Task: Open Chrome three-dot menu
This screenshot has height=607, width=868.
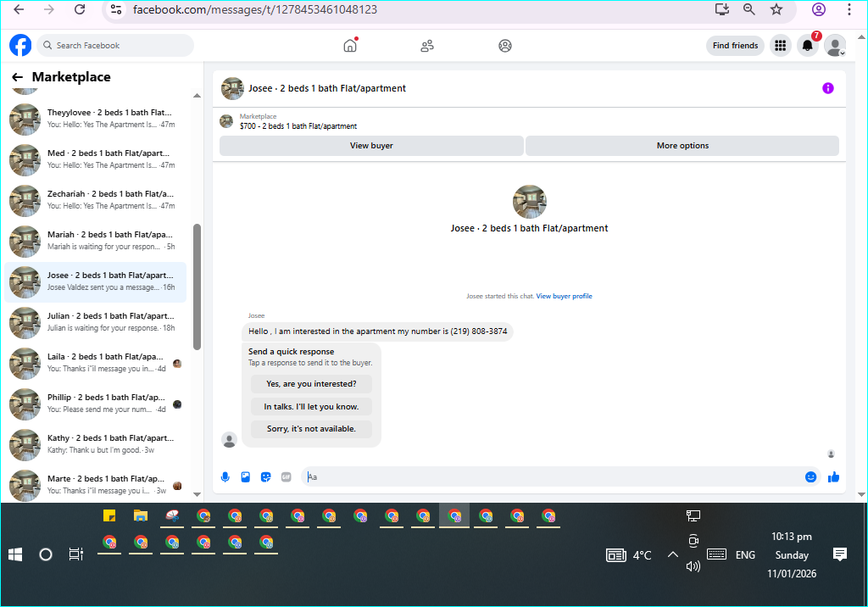Action: pyautogui.click(x=849, y=9)
